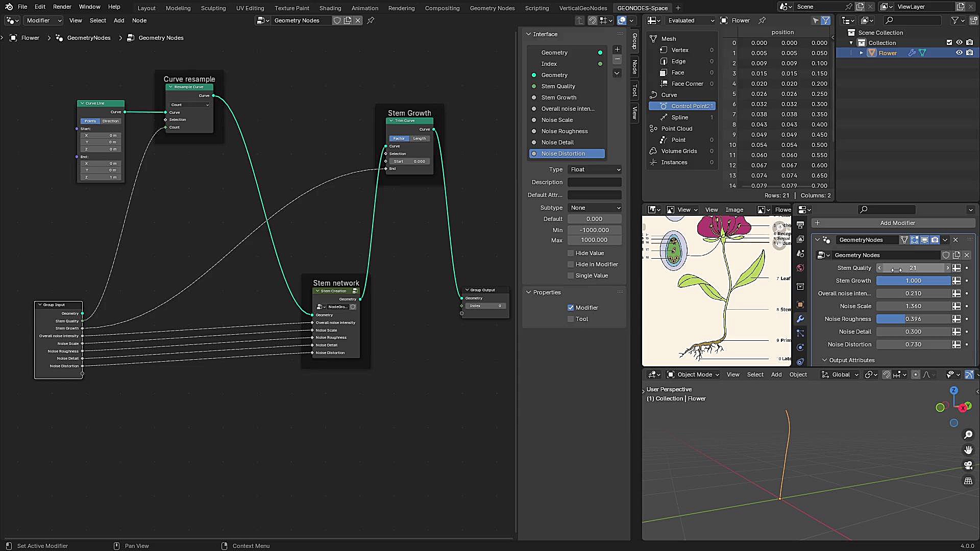
Task: Click the Description input field
Action: point(595,182)
